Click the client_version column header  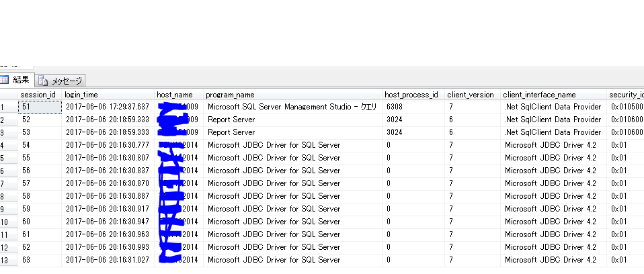point(473,95)
